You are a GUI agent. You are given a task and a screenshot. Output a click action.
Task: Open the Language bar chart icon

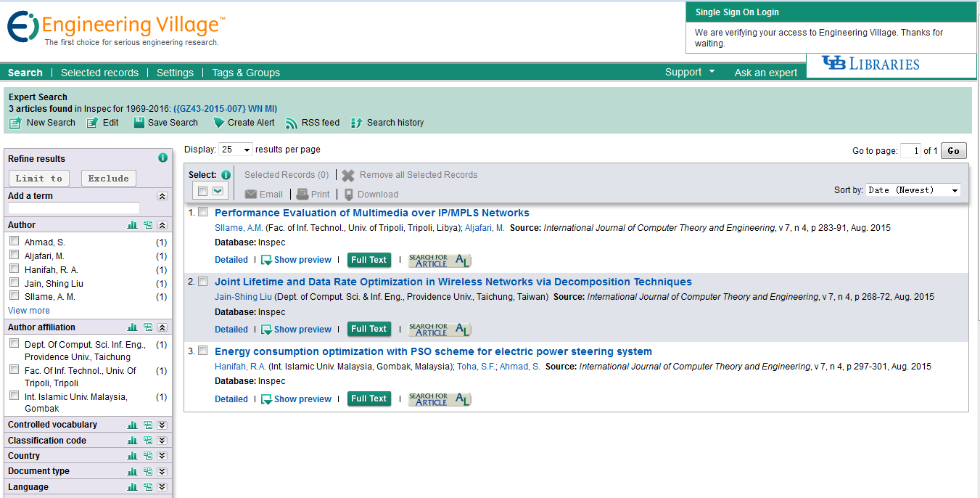[132, 487]
